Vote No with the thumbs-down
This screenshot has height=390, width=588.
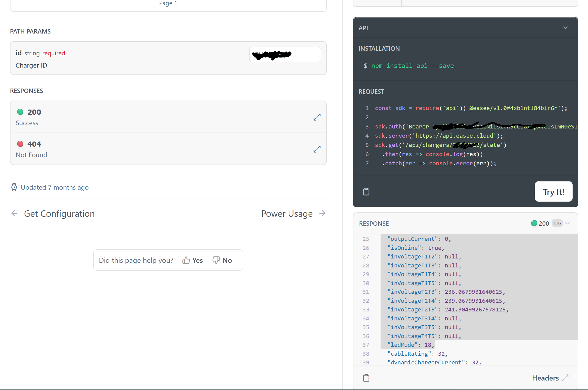click(x=222, y=260)
